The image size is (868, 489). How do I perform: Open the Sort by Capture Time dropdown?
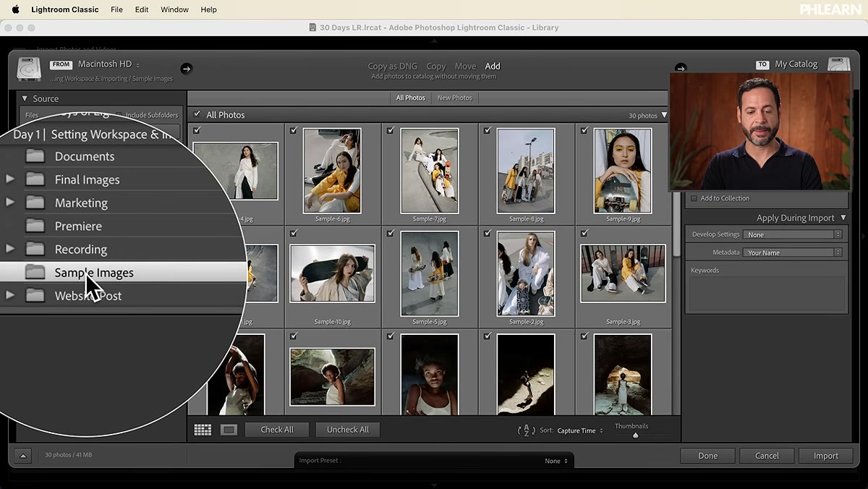[580, 430]
